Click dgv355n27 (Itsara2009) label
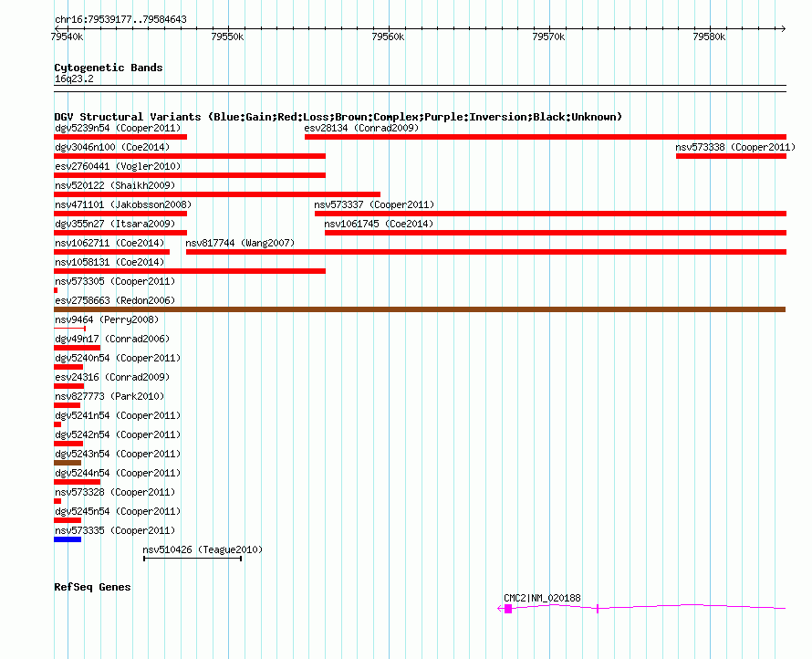Image resolution: width=812 pixels, height=659 pixels. point(115,224)
